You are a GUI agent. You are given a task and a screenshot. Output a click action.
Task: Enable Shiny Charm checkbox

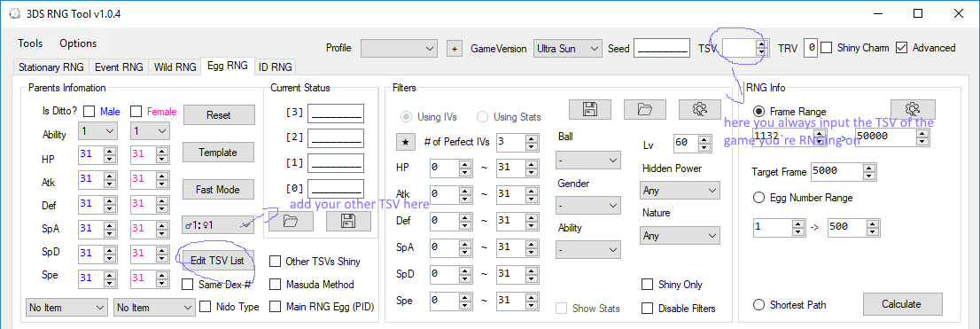826,48
